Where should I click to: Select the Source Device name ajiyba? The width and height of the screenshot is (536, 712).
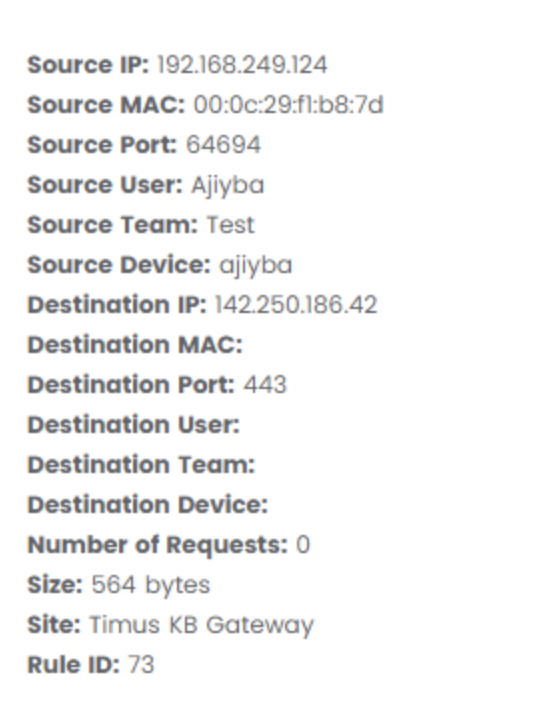click(255, 266)
